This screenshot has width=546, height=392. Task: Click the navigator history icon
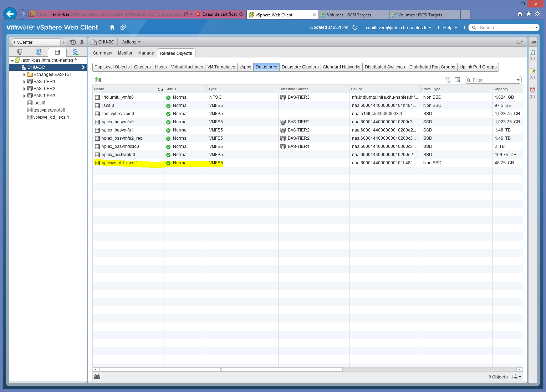pyautogui.click(x=73, y=42)
